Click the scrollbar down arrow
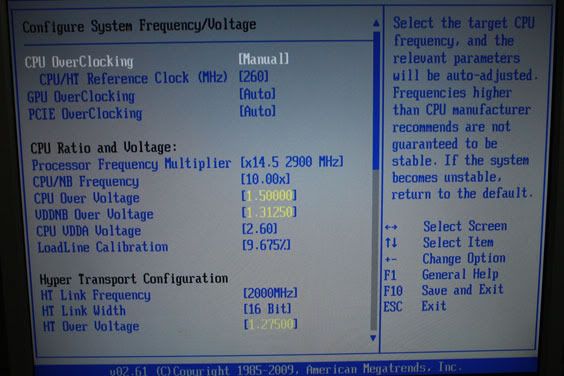This screenshot has height=376, width=564. click(373, 338)
